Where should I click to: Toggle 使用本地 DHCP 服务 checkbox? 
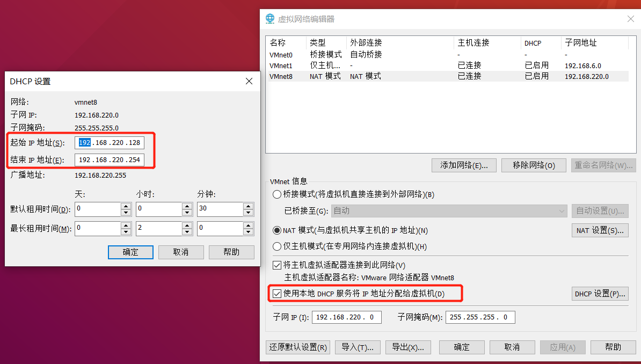(x=277, y=294)
